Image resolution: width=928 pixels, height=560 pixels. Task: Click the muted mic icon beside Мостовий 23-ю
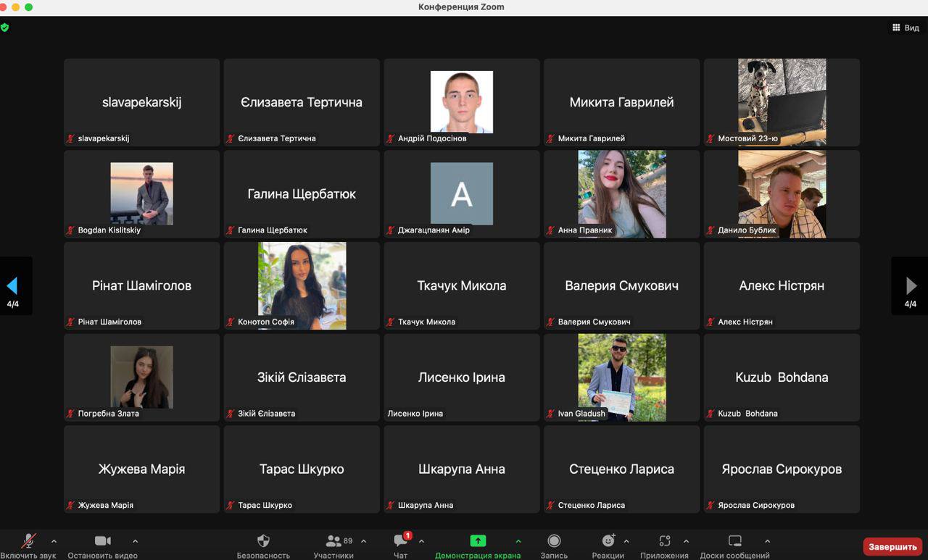711,138
